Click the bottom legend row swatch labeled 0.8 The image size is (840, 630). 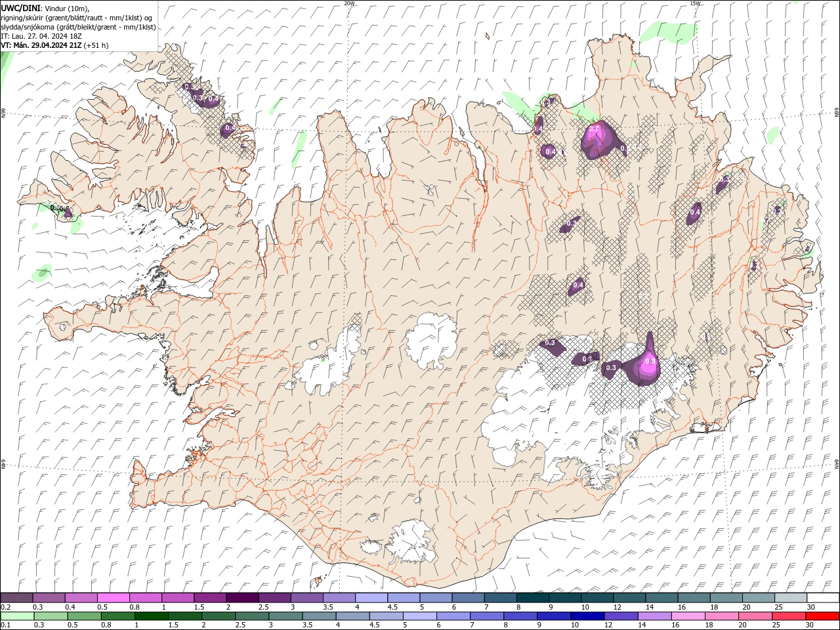(117, 616)
